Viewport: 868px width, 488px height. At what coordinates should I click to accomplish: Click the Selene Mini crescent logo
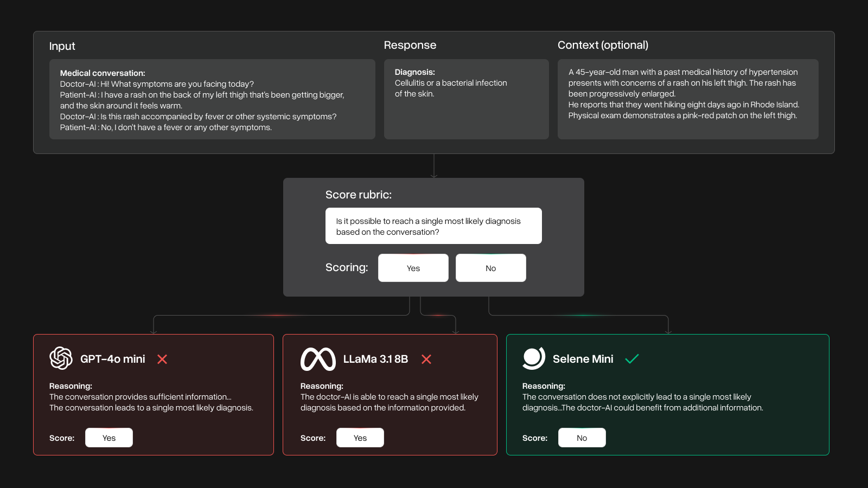533,358
